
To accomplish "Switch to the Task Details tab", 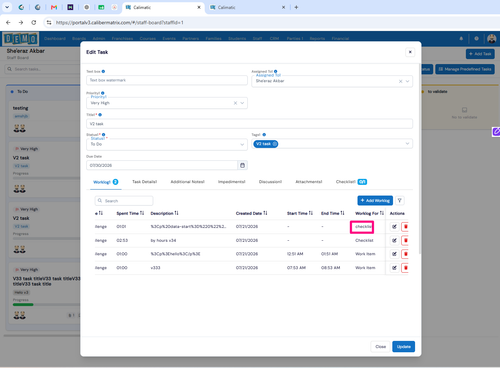I will pyautogui.click(x=144, y=182).
